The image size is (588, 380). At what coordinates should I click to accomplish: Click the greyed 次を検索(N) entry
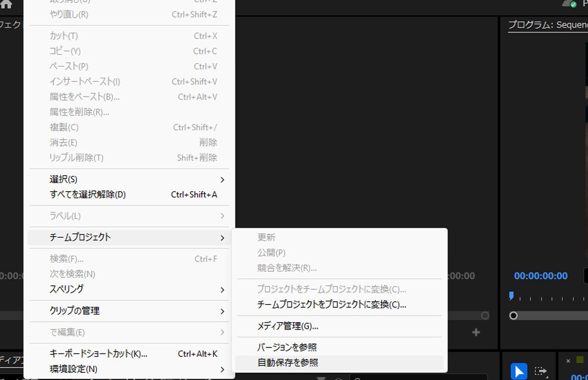pos(129,274)
